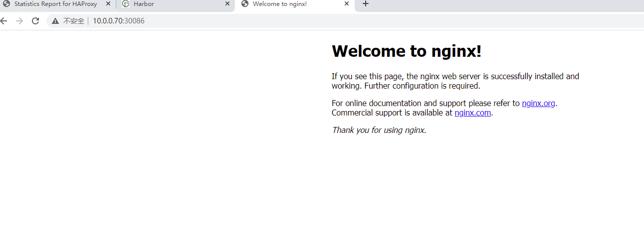Close the Harbor tab
This screenshot has width=644, height=239.
[227, 4]
